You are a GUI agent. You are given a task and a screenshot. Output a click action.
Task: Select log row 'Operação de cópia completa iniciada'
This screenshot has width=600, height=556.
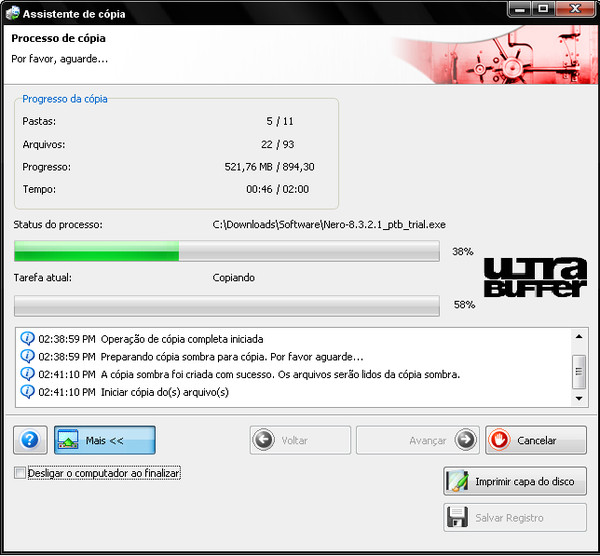(x=294, y=339)
